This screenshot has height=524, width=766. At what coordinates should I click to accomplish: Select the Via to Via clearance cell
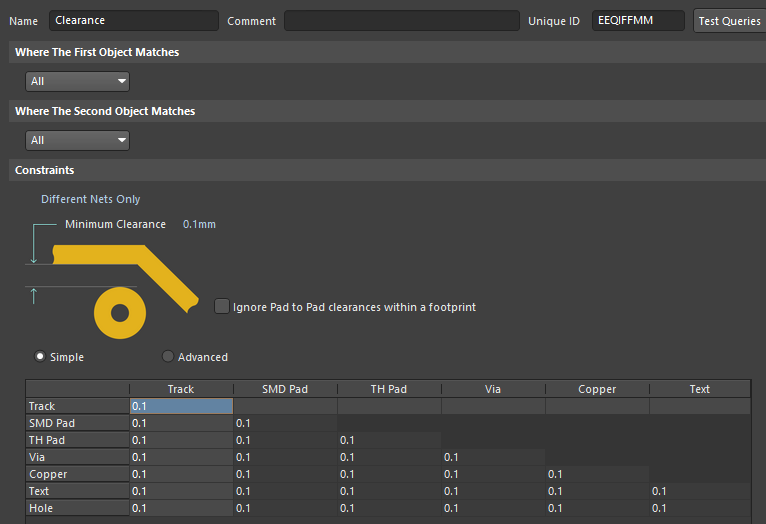tap(493, 457)
